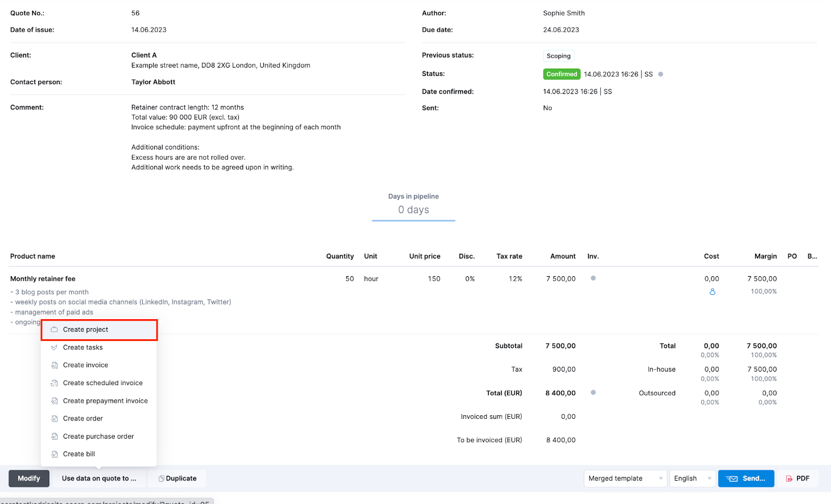Image resolution: width=831 pixels, height=504 pixels.
Task: Select the checkmark icon next to Create tasks
Action: click(54, 347)
